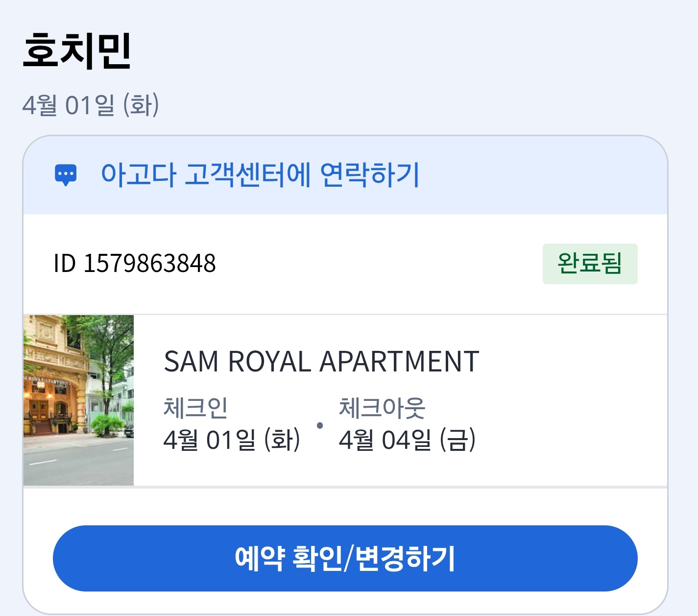Click the chat bubble icon
Image resolution: width=698 pixels, height=616 pixels.
(x=65, y=175)
